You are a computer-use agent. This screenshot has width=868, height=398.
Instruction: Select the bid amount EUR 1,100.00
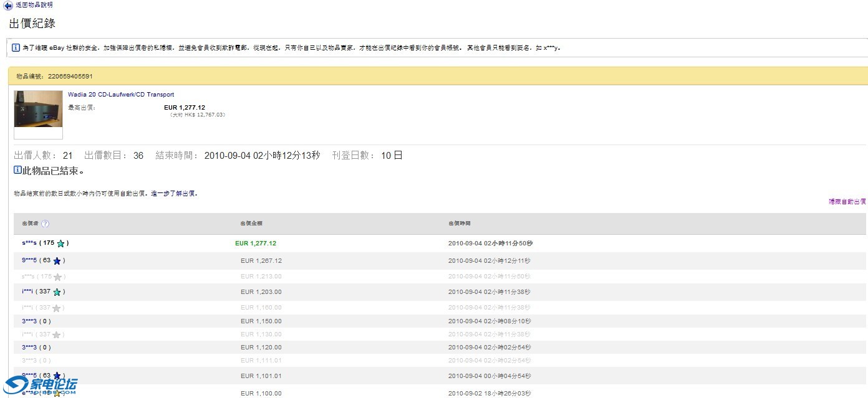coord(261,394)
